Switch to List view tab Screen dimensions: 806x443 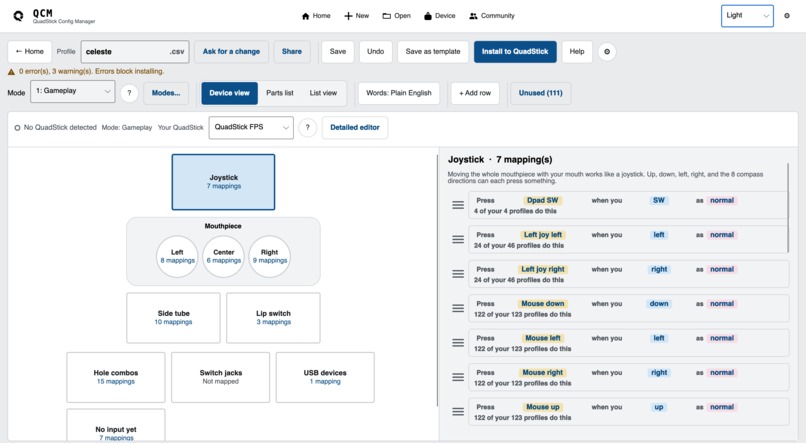(x=323, y=93)
